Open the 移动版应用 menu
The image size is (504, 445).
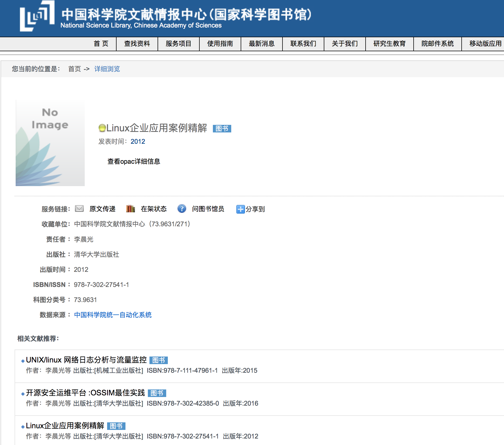pyautogui.click(x=485, y=44)
